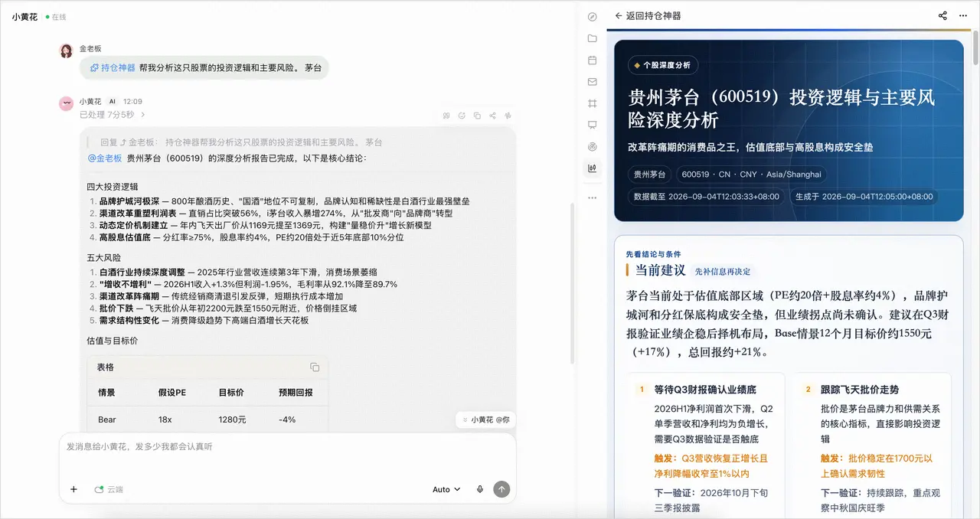Click the AI badge beside 小黄花
This screenshot has width=980, height=519.
tap(112, 101)
